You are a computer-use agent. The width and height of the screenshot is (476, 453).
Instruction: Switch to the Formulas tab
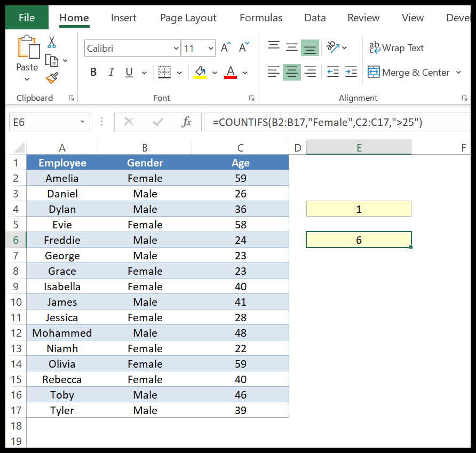(261, 18)
